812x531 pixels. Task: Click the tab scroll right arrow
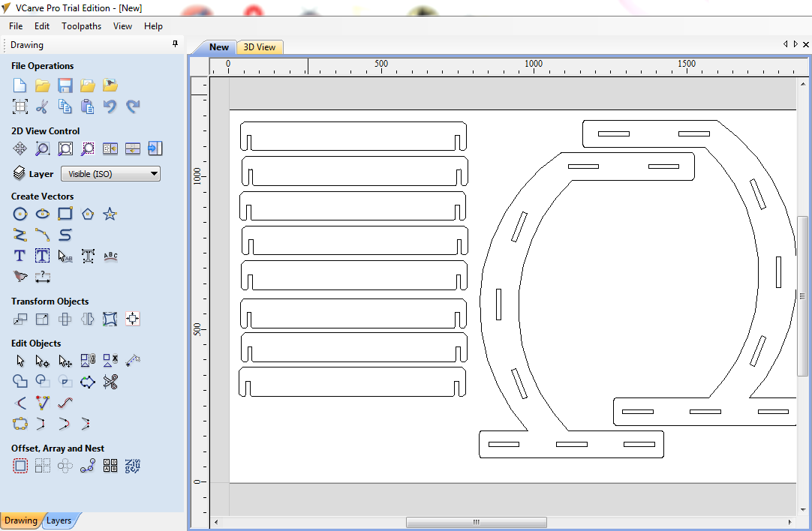[x=795, y=44]
